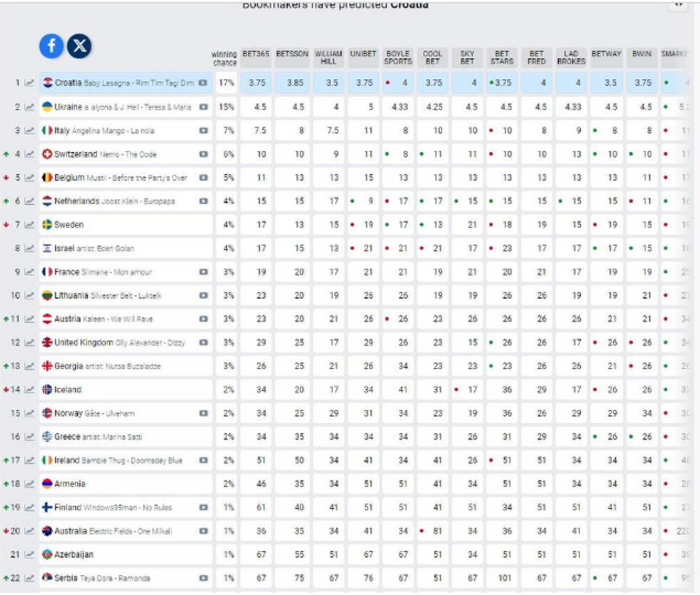Open Croatia's odds history chart icon
Viewport: 700px width, 595px height.
click(30, 83)
